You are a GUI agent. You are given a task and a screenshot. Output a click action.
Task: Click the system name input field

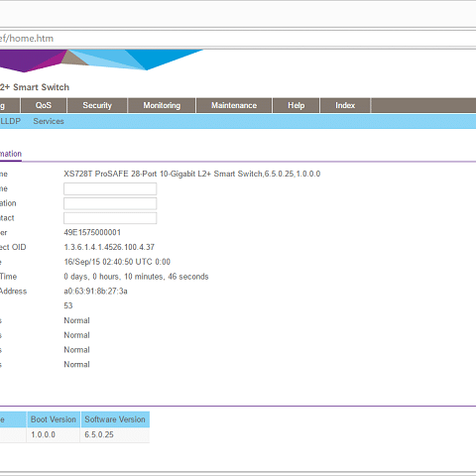pyautogui.click(x=110, y=188)
